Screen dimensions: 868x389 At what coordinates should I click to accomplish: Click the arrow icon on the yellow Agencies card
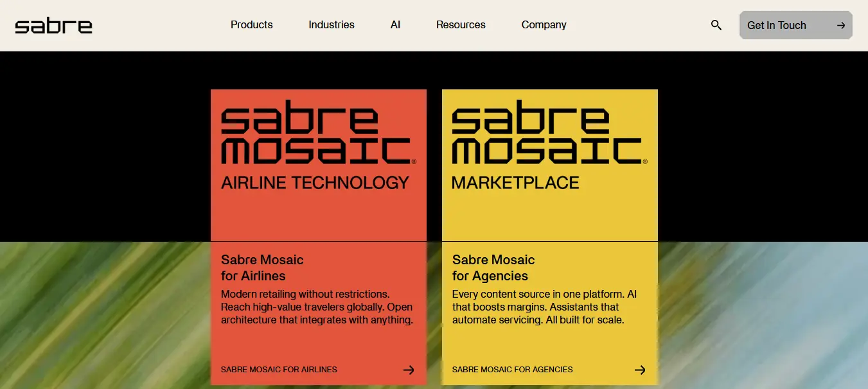click(x=640, y=370)
